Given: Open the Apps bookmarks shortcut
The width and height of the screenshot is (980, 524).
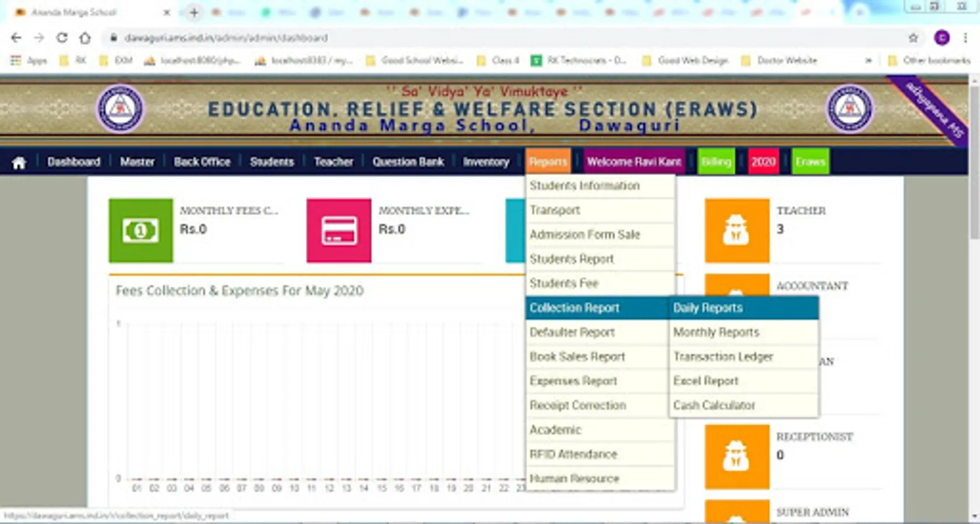Looking at the screenshot, I should point(29,61).
